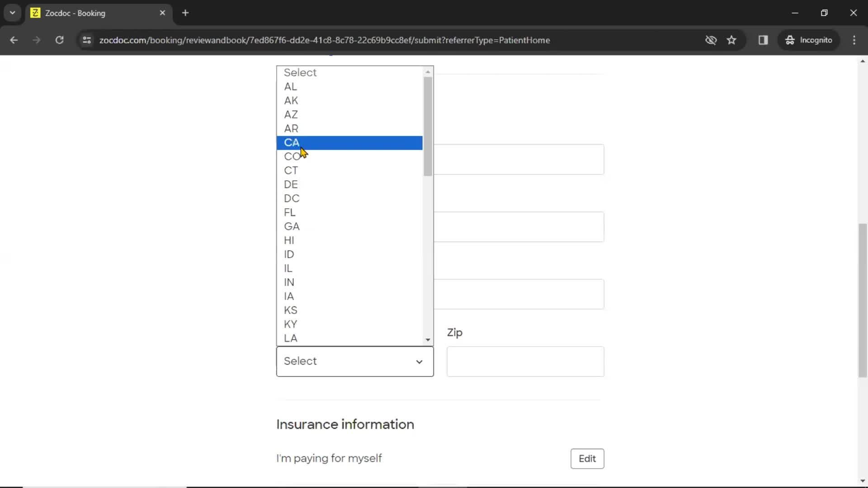The height and width of the screenshot is (488, 868).
Task: Go back to the previous page
Action: [14, 40]
